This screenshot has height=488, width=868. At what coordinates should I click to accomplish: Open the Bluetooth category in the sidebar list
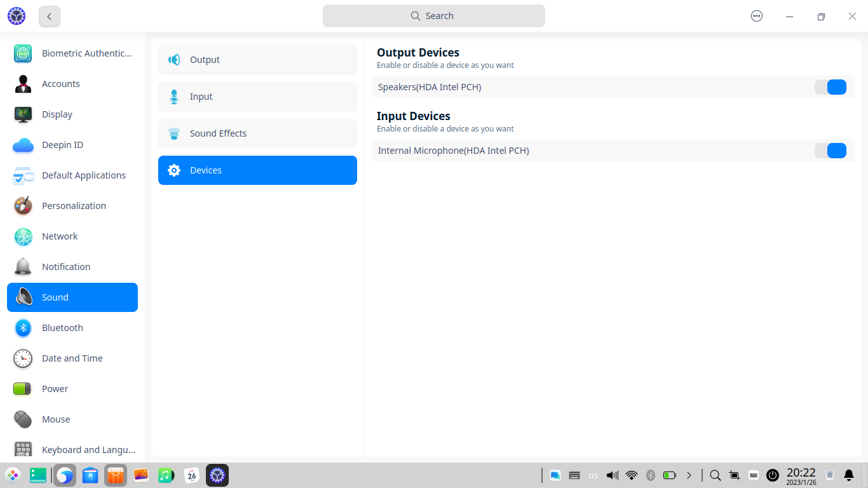72,328
